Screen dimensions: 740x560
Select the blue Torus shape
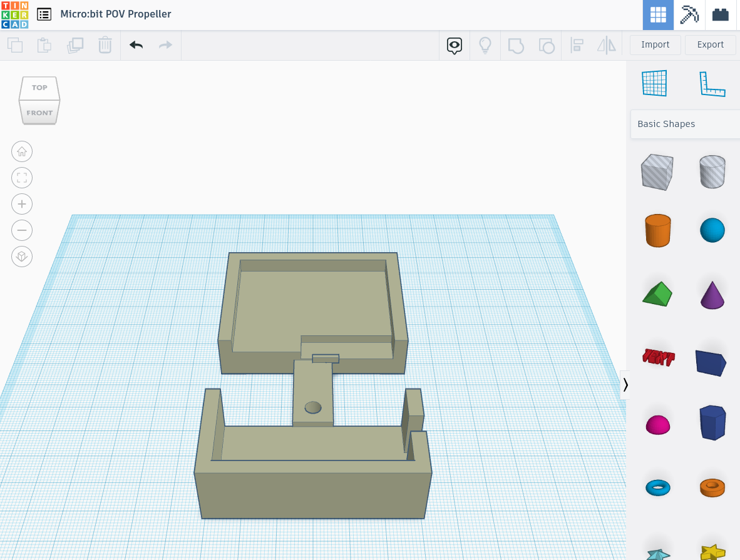click(658, 488)
